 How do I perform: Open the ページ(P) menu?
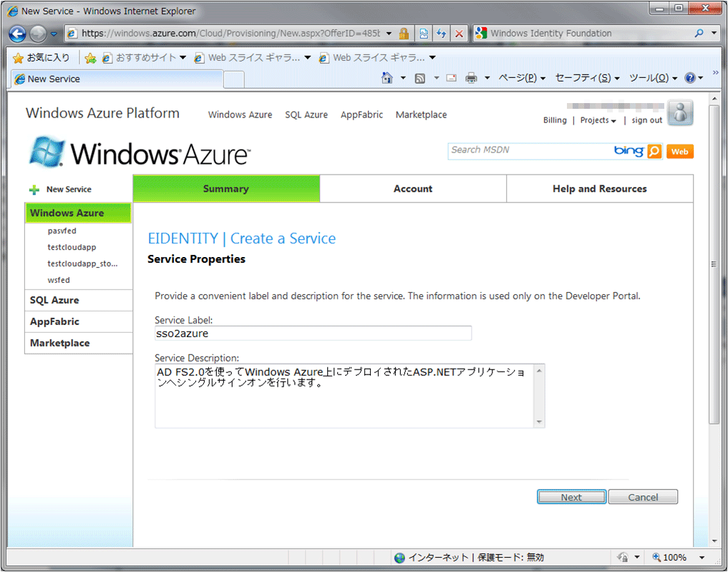pyautogui.click(x=522, y=78)
